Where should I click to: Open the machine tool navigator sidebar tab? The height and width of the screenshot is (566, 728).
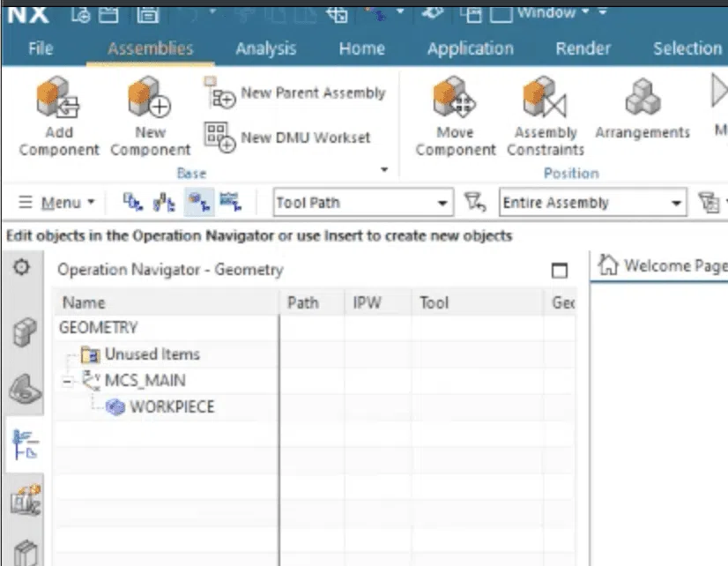click(x=26, y=500)
